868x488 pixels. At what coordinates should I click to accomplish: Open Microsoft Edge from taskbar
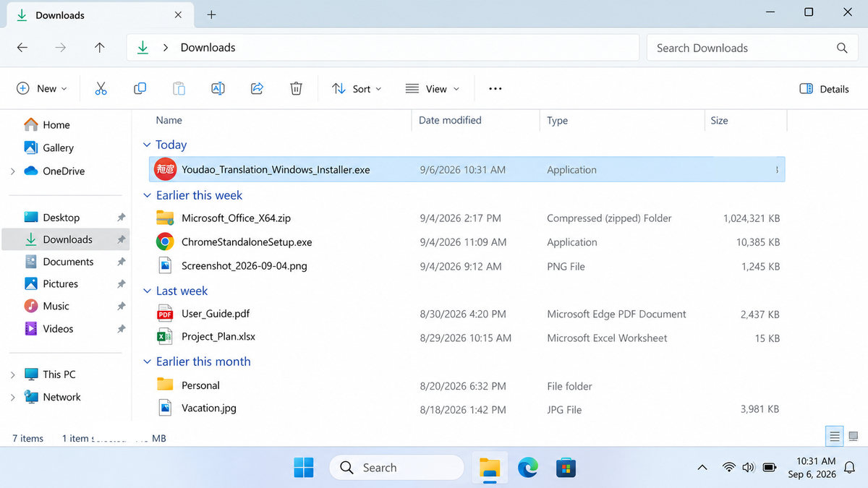point(528,468)
